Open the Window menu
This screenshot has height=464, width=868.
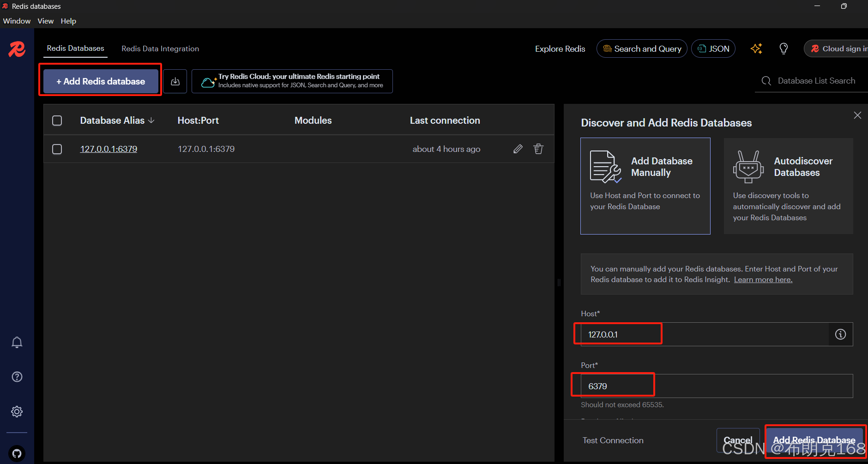[17, 21]
